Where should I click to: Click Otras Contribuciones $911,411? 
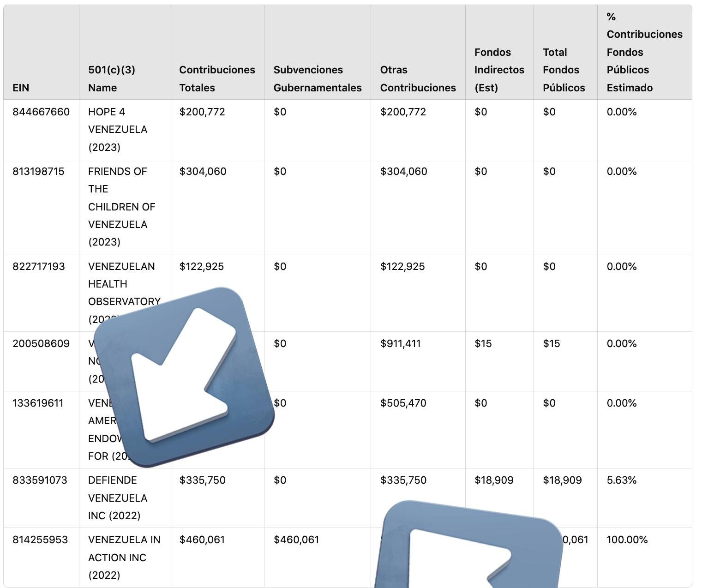click(401, 343)
